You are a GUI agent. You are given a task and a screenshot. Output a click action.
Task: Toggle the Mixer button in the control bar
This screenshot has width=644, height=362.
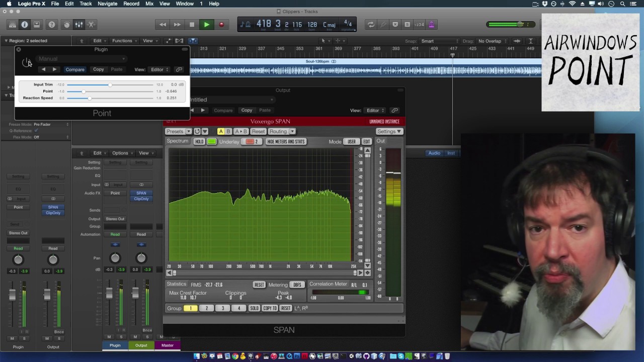tap(79, 25)
